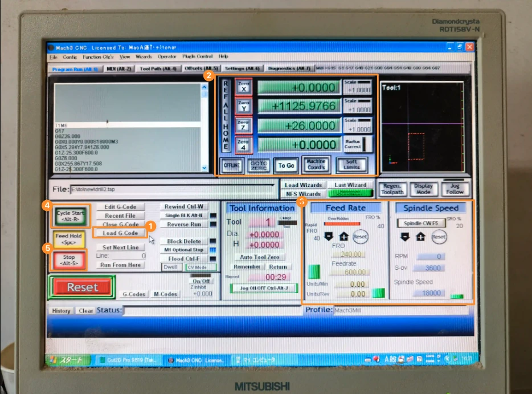Viewport: 532px width, 394px height.
Task: Lower the feed rate override with the down arrow
Action: point(329,236)
